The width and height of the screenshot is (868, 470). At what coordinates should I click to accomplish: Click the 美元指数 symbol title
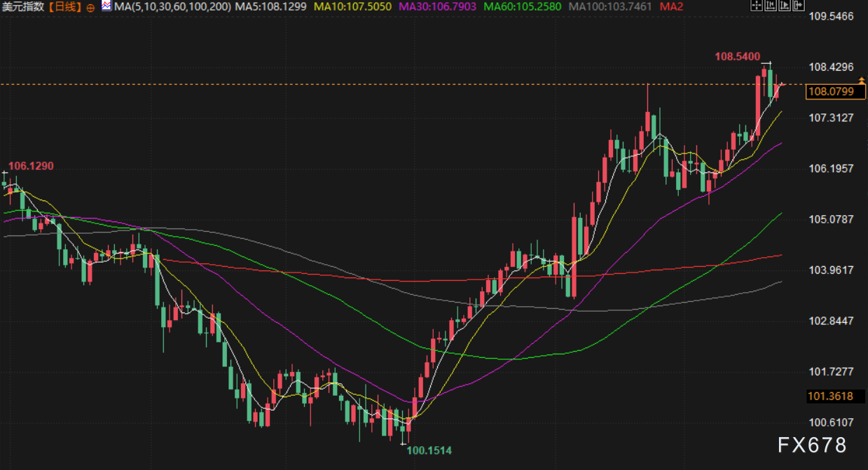click(x=25, y=7)
